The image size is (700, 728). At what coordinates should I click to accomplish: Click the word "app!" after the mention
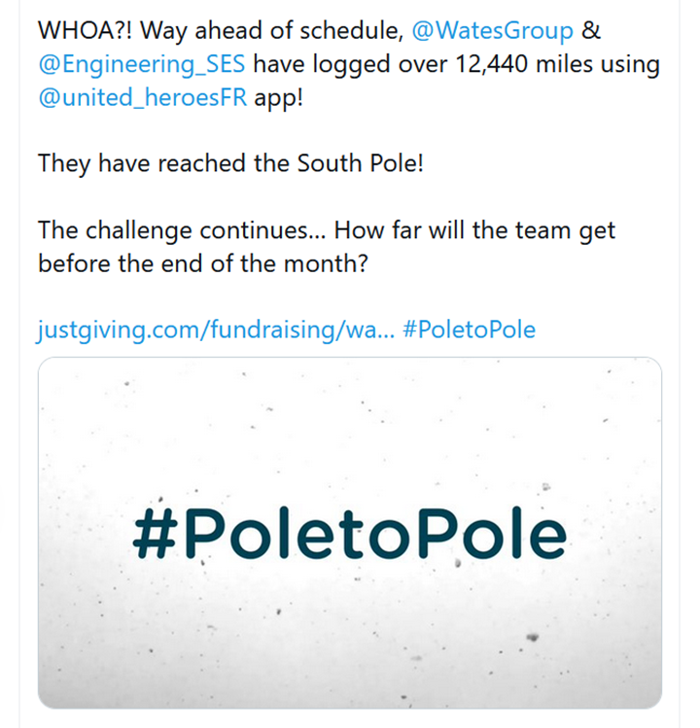[279, 100]
